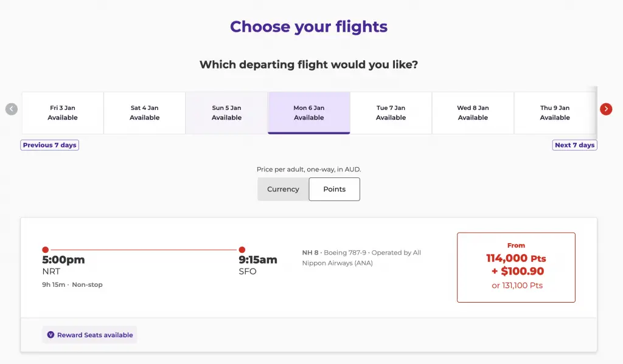Select the Wed 8 Jan date tab
This screenshot has height=364, width=623.
(473, 113)
